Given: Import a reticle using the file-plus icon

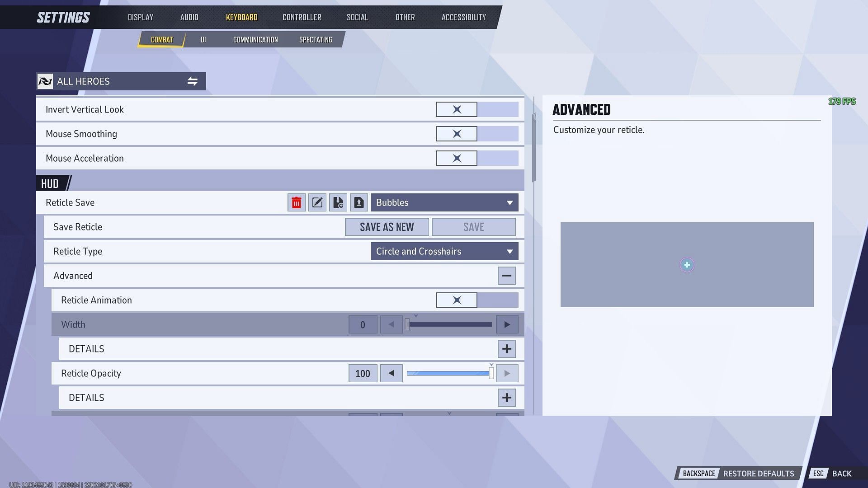Looking at the screenshot, I should click(338, 202).
